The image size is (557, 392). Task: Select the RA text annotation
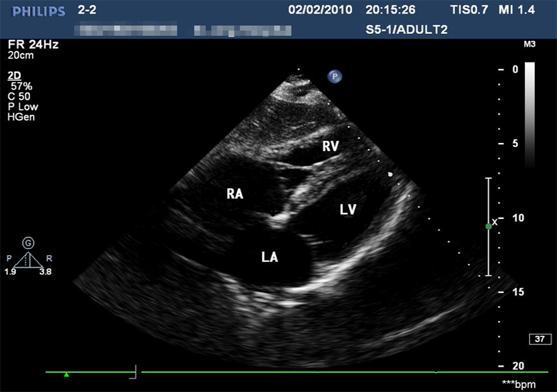click(234, 194)
